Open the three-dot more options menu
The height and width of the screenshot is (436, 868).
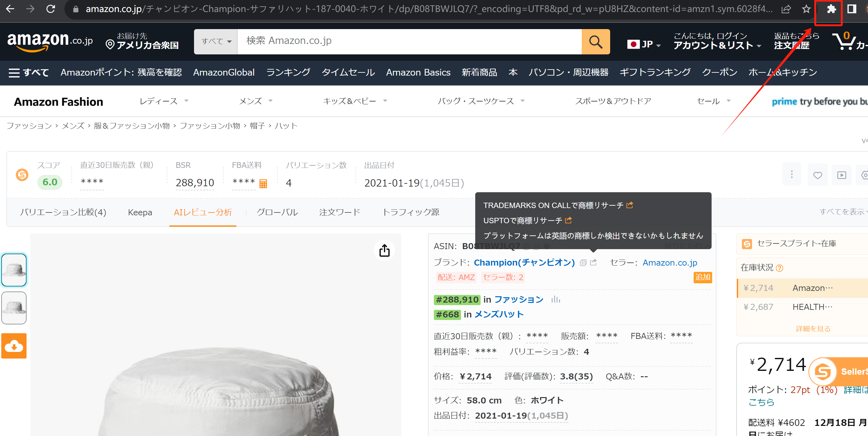(x=792, y=175)
